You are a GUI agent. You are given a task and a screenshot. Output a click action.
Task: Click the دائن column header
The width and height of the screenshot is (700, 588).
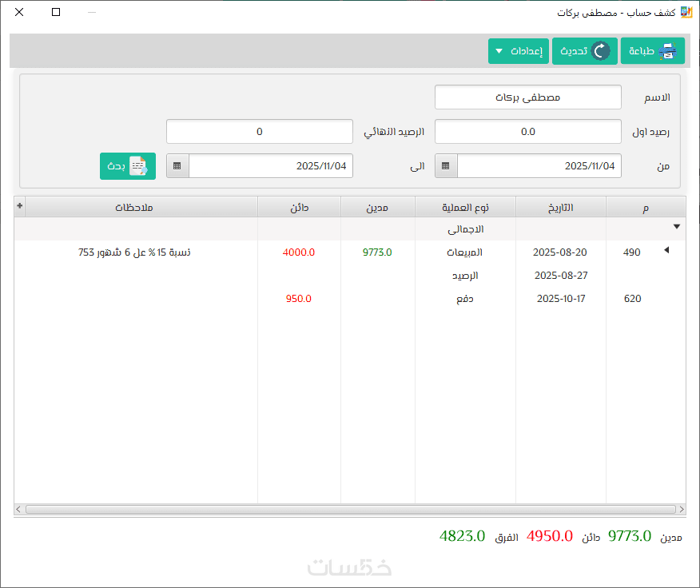[x=299, y=207]
